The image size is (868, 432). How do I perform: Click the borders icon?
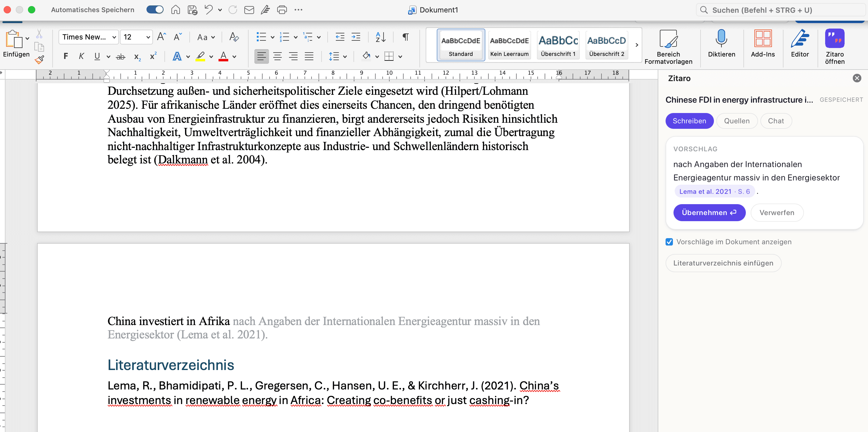389,56
